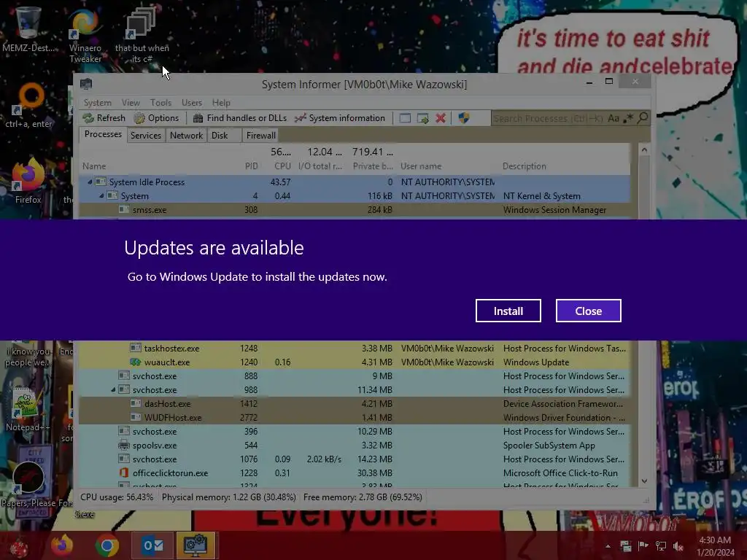Click the find window toolbar icon

[405, 118]
